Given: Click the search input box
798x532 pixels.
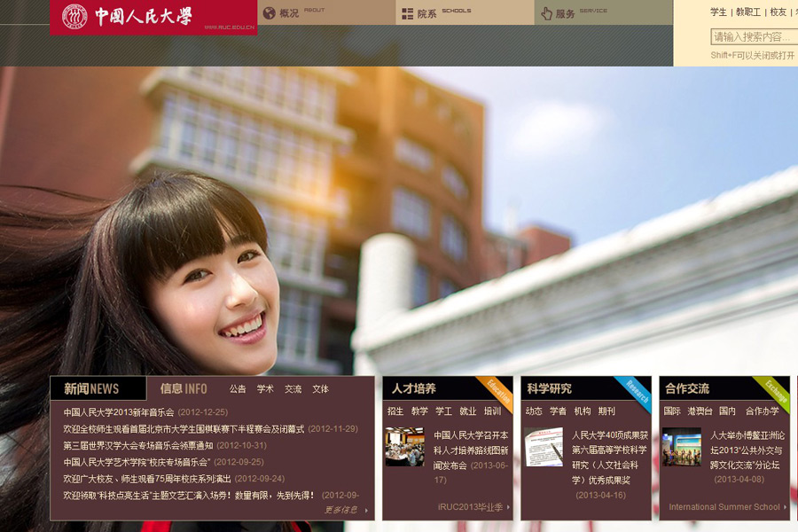Looking at the screenshot, I should [x=754, y=36].
